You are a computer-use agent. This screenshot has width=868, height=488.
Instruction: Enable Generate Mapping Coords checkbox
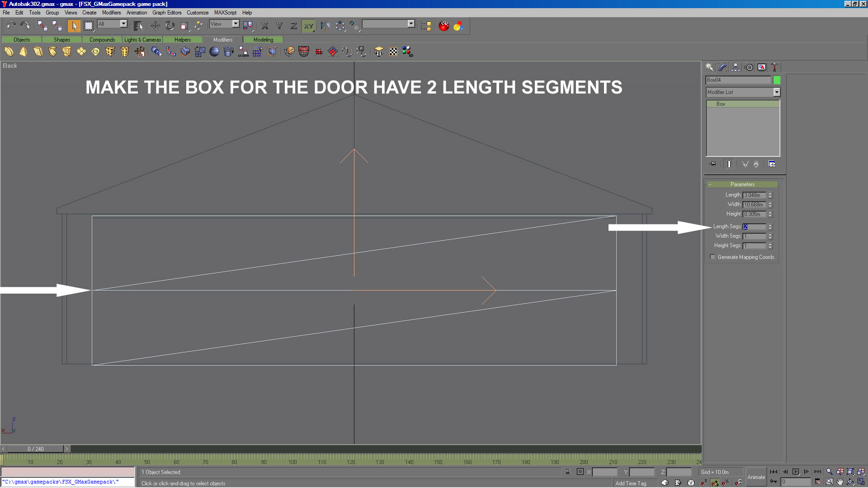[713, 257]
